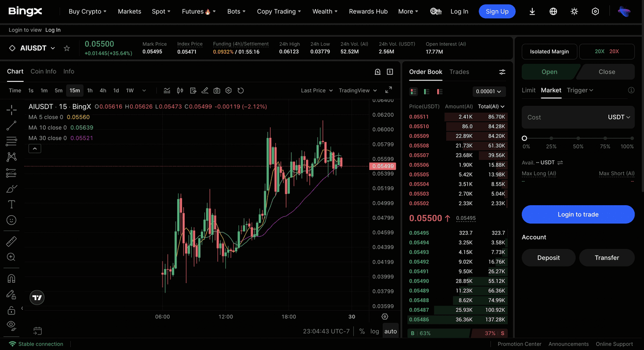Viewport: 644px width, 350px height.
Task: Expand the USDT cost currency dropdown
Action: pyautogui.click(x=619, y=117)
